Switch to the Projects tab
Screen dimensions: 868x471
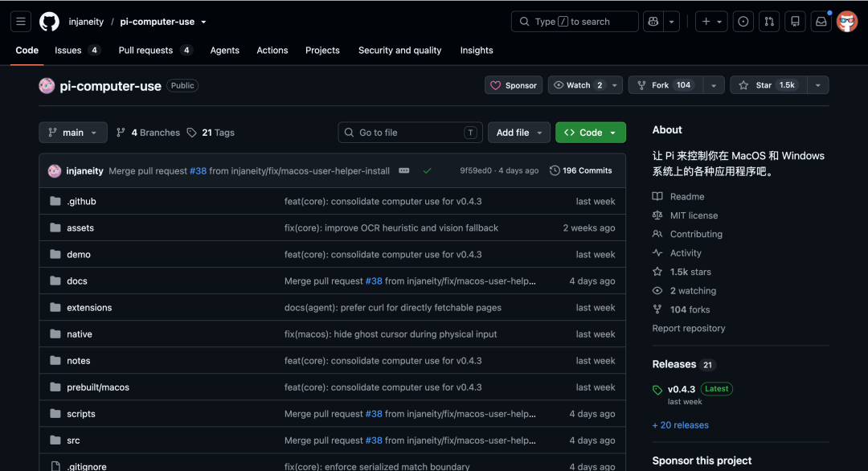tap(323, 51)
